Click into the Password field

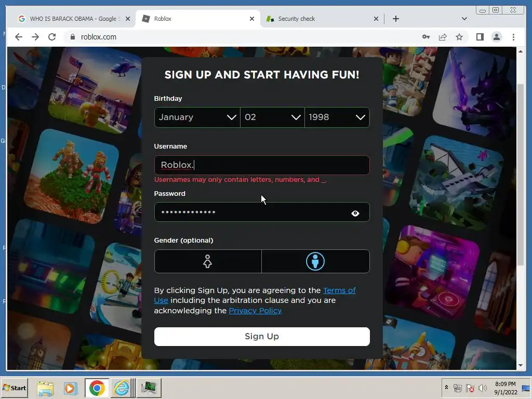tap(262, 212)
